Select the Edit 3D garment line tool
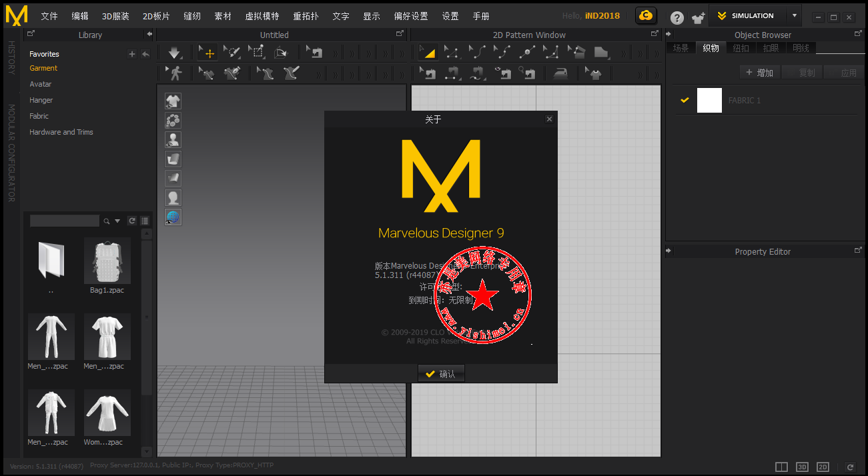This screenshot has width=868, height=476. [x=207, y=73]
